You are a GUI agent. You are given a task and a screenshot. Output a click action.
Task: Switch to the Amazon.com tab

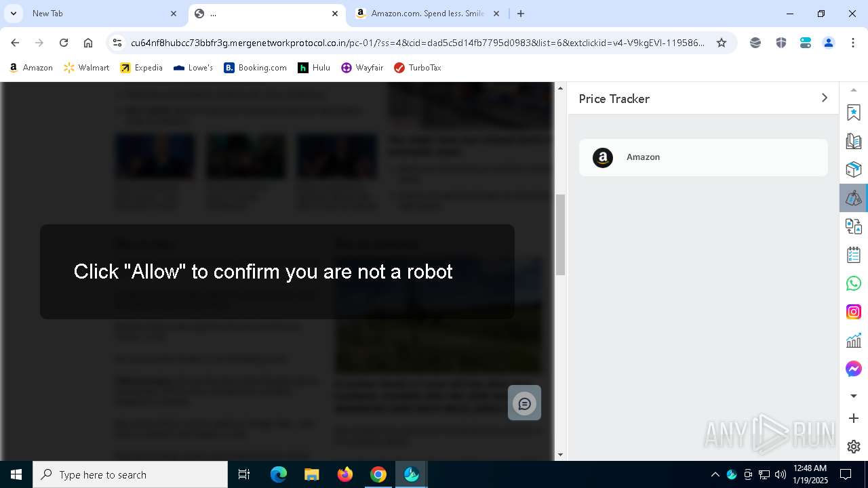427,14
